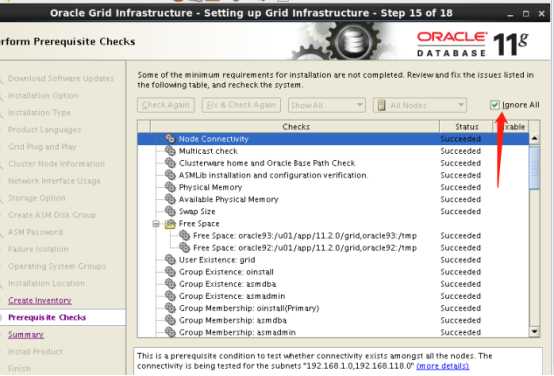Click Succeeded status of Multicast check row
This screenshot has height=376, width=554.
tap(460, 151)
